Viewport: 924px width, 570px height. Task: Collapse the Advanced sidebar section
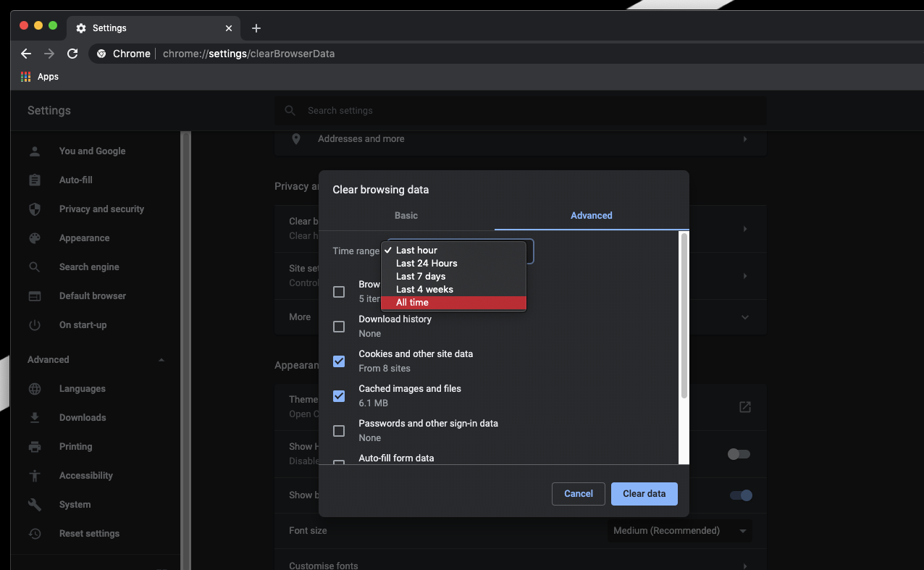click(161, 360)
